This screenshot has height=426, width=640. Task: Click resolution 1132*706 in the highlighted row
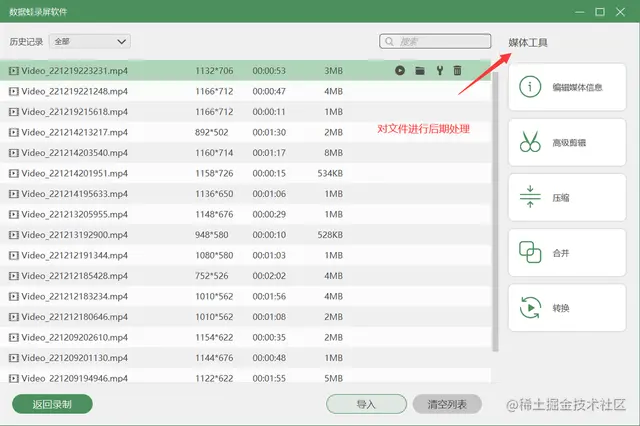click(x=214, y=71)
